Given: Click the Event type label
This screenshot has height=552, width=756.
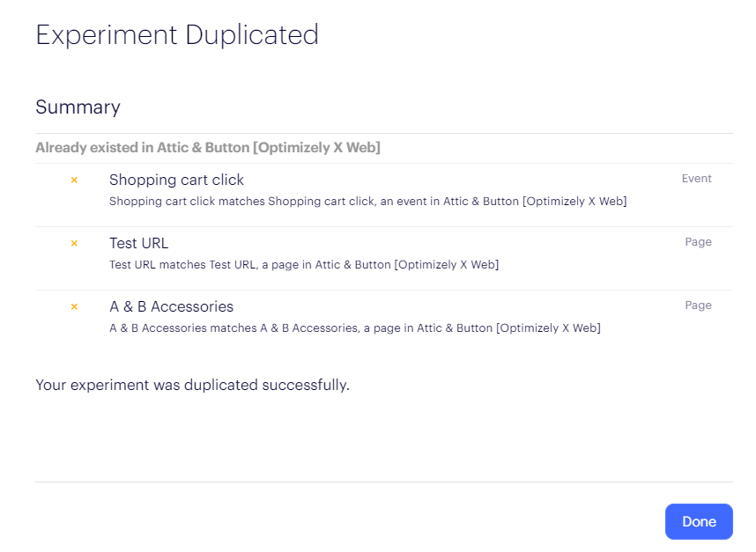Looking at the screenshot, I should click(696, 178).
